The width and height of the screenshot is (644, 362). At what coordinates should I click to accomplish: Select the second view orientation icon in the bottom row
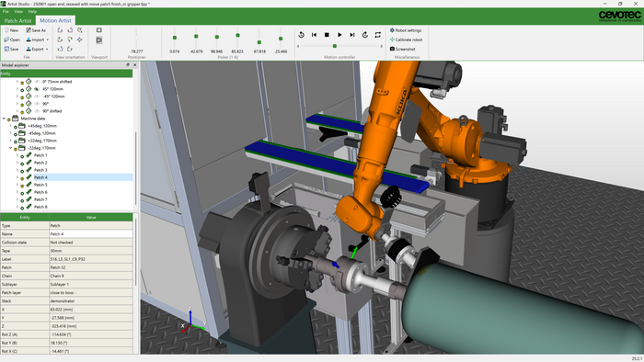[x=70, y=49]
